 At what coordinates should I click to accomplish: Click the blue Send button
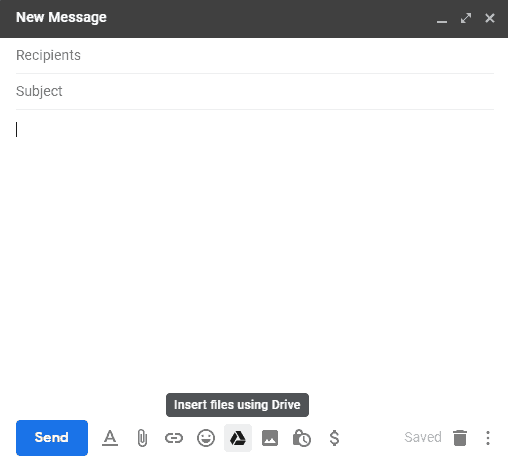click(x=52, y=438)
